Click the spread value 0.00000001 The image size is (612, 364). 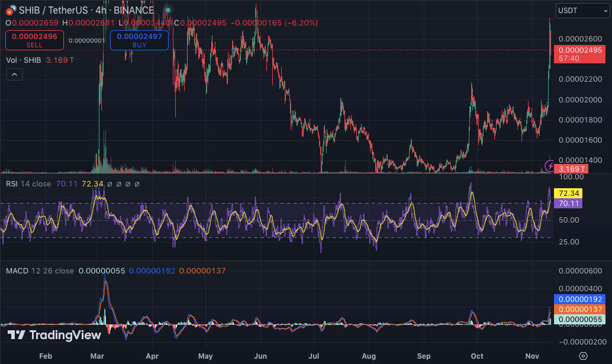[x=86, y=41]
